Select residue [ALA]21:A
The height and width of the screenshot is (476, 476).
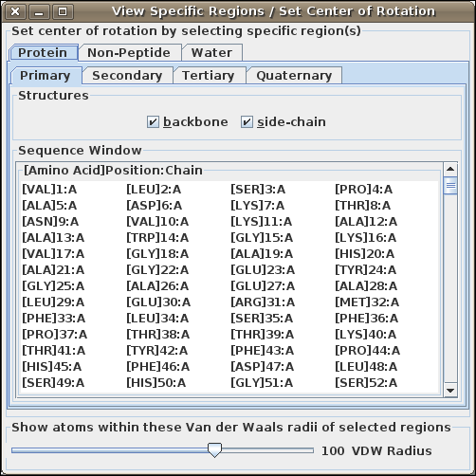pos(53,270)
